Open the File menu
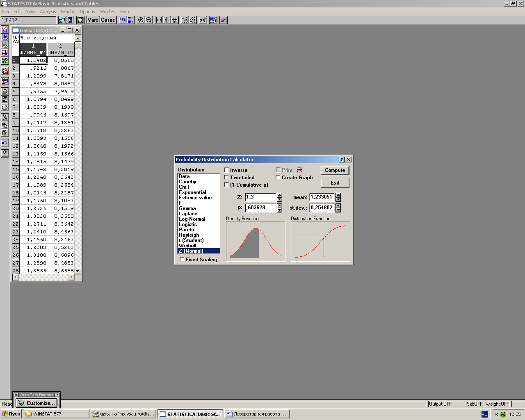The image size is (525, 420). coord(5,11)
